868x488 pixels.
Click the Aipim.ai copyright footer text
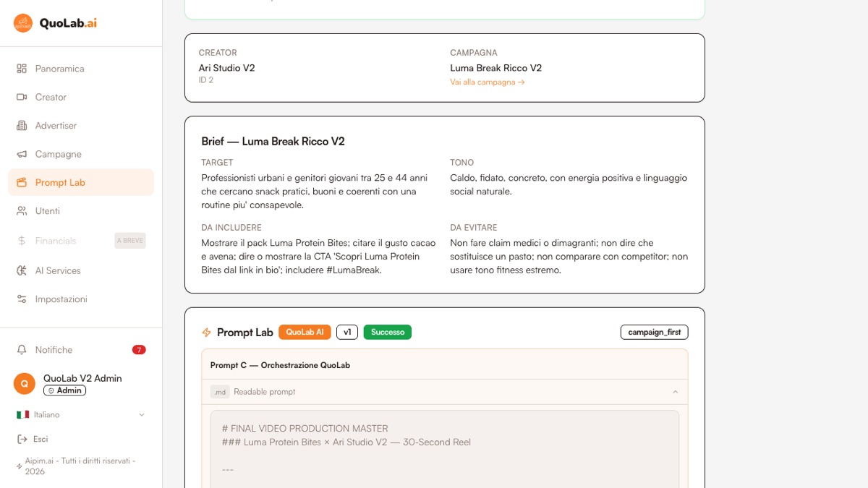point(80,466)
